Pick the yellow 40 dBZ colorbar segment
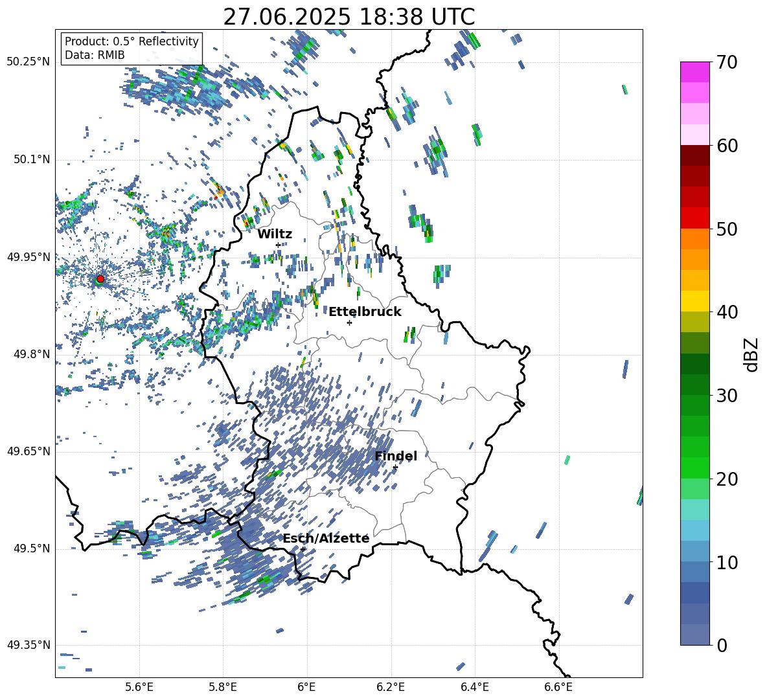 (694, 301)
